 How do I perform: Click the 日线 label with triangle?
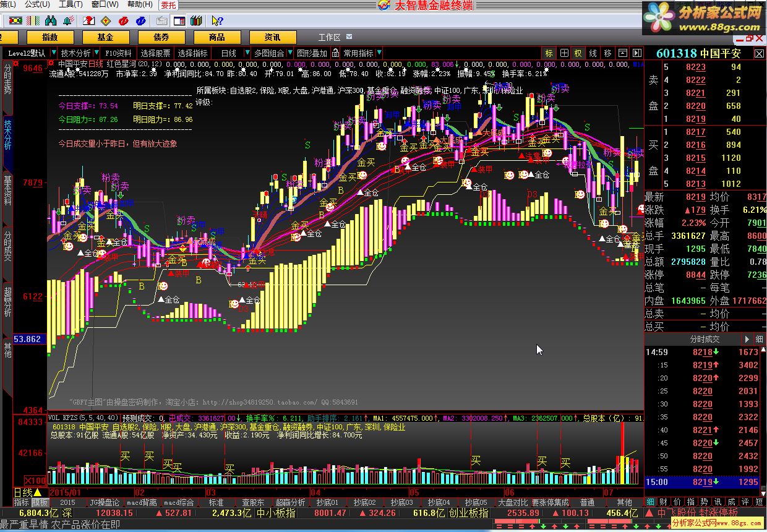pos(28,492)
